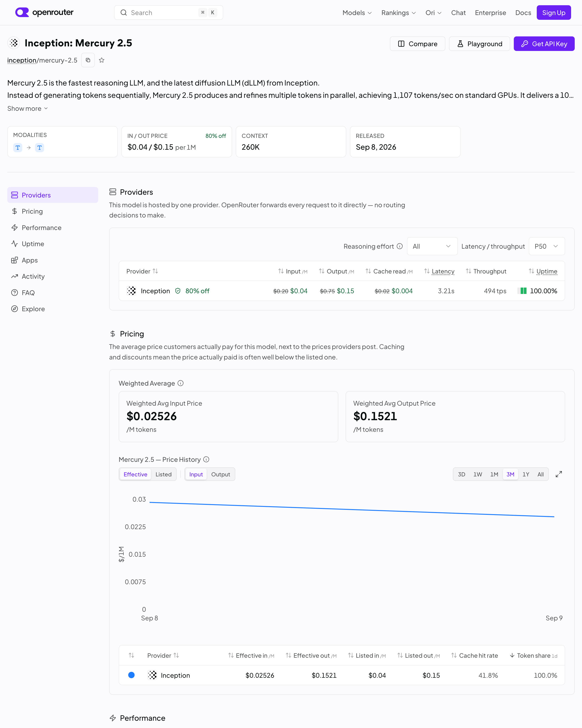Sort providers by Throughput

tap(486, 271)
